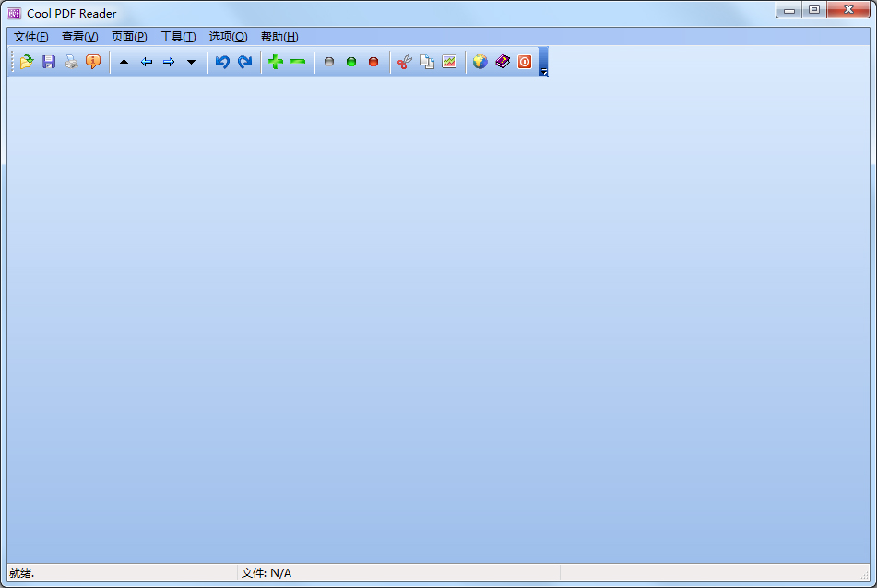Open About via the speech bubble icon
Image resolution: width=877 pixels, height=588 pixels.
92,62
